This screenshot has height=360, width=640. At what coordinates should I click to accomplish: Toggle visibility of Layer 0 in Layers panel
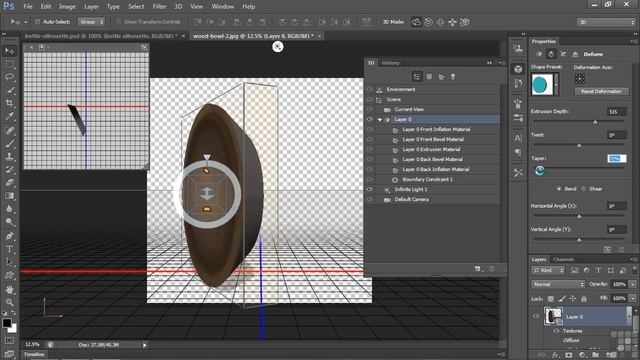(x=536, y=317)
